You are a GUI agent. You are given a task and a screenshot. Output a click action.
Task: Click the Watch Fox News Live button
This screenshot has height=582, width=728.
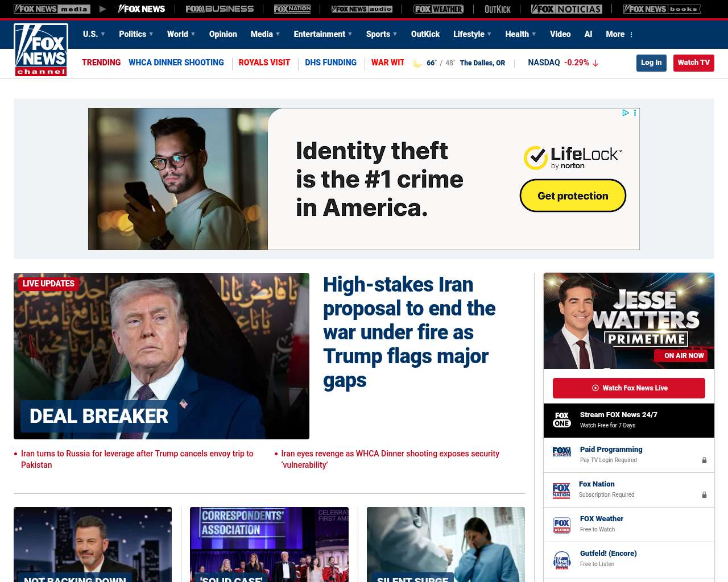tap(629, 388)
